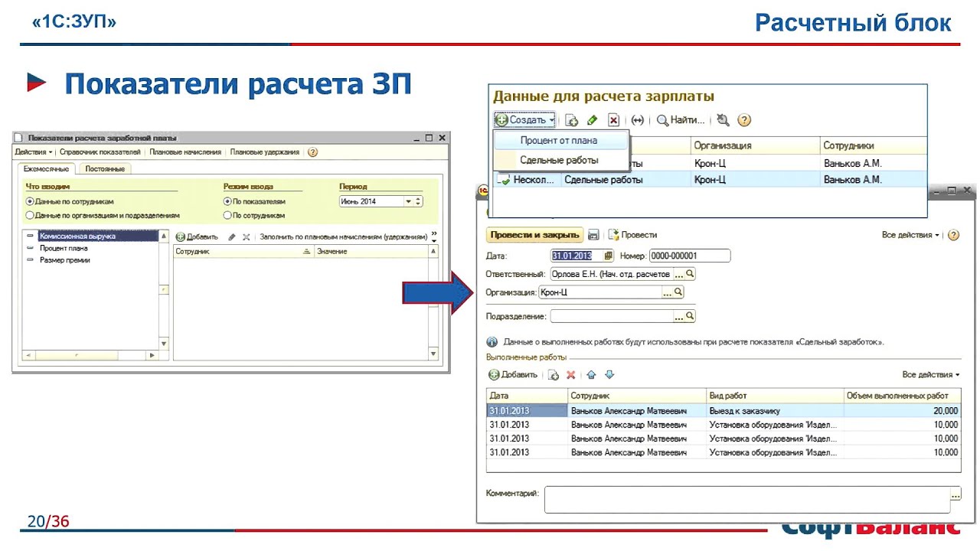Open the Период dropdown arrow at Июнь 2014
This screenshot has height=551, width=980.
pyautogui.click(x=408, y=201)
